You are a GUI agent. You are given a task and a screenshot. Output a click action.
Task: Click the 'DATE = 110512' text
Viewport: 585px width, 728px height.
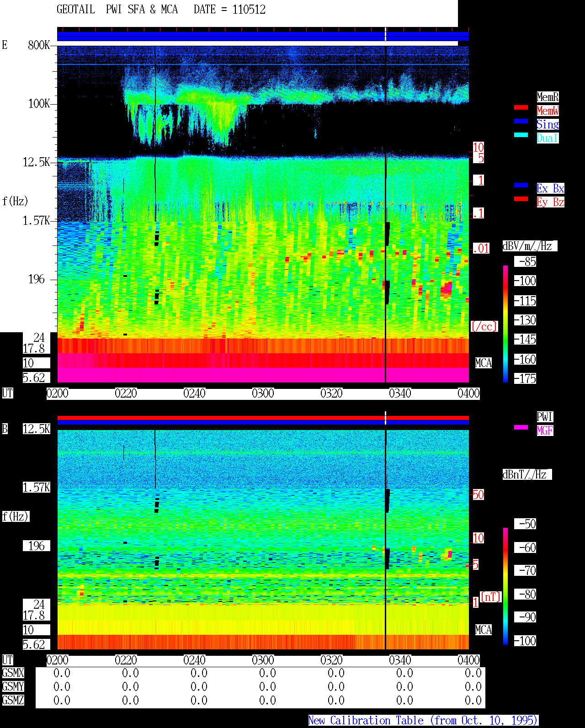(x=229, y=10)
